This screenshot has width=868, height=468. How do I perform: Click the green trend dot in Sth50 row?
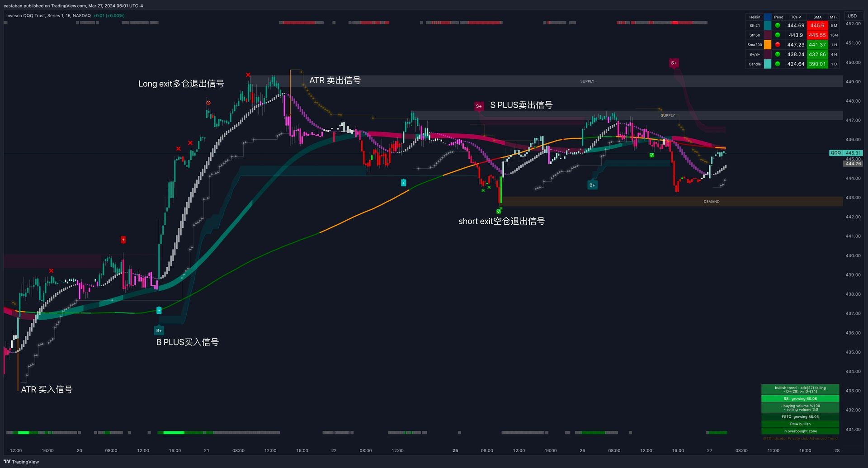tap(778, 35)
